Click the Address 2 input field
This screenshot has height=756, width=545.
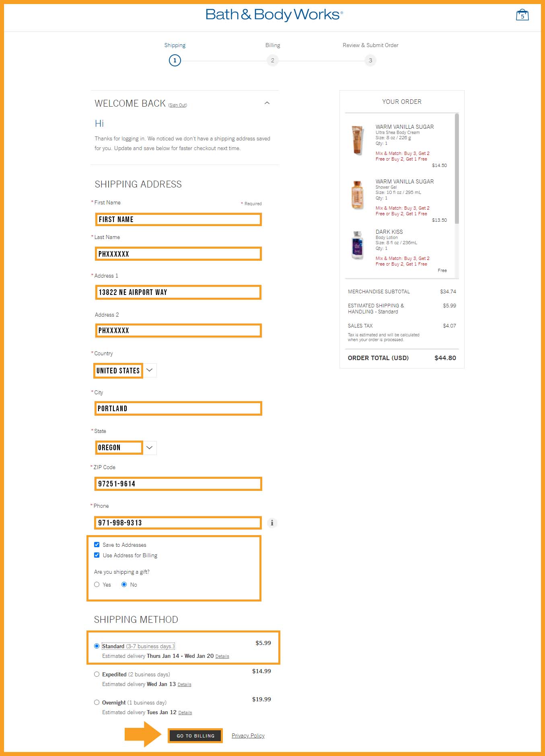coord(178,330)
